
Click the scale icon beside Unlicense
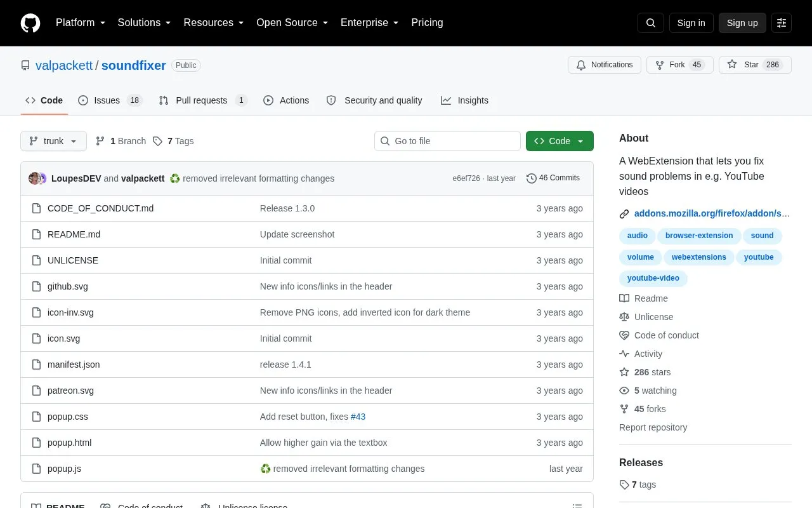pos(624,317)
